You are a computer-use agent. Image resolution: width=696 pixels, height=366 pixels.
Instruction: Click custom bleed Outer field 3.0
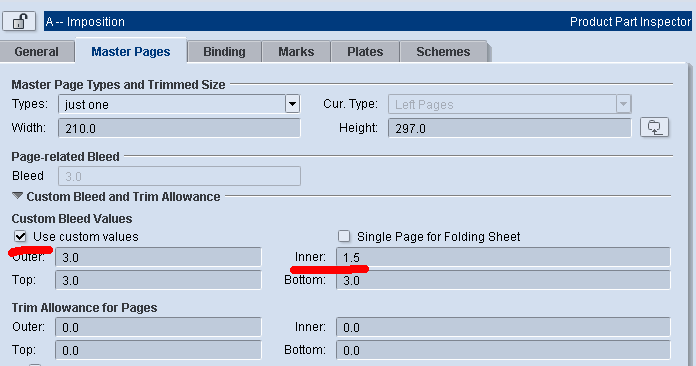[158, 257]
